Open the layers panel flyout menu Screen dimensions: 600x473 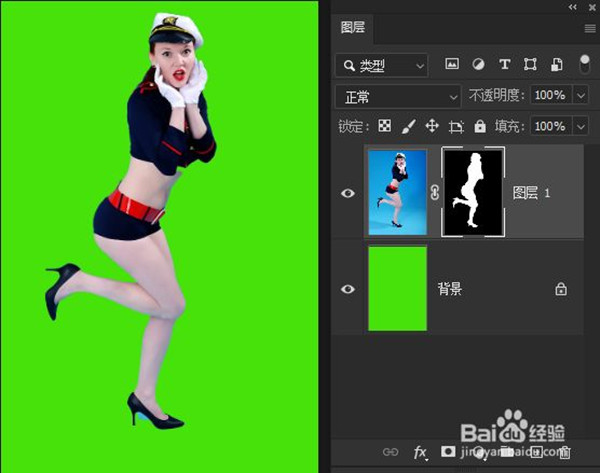[589, 28]
